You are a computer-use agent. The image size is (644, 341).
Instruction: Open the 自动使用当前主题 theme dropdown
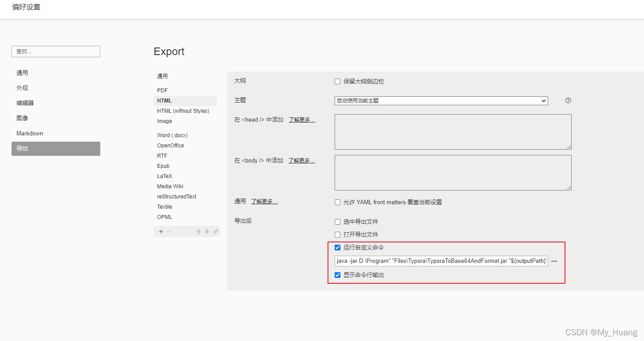(441, 100)
